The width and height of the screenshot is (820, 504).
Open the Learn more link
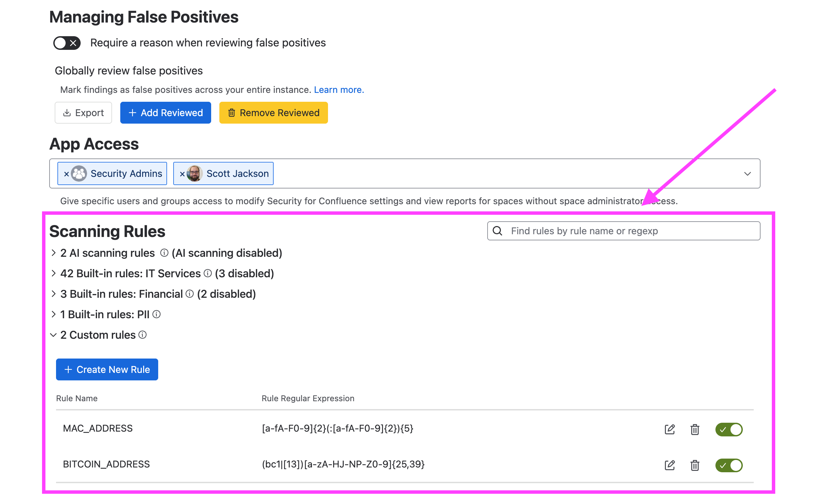339,90
